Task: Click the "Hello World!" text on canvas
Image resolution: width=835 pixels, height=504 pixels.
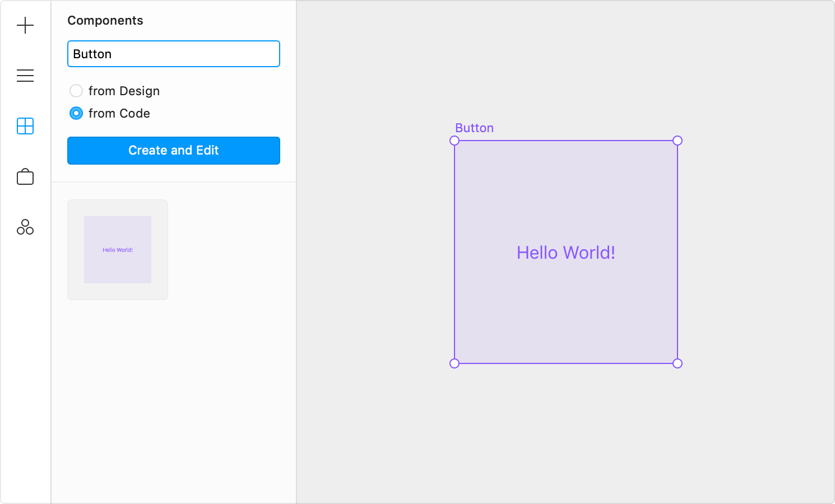Action: [x=566, y=253]
